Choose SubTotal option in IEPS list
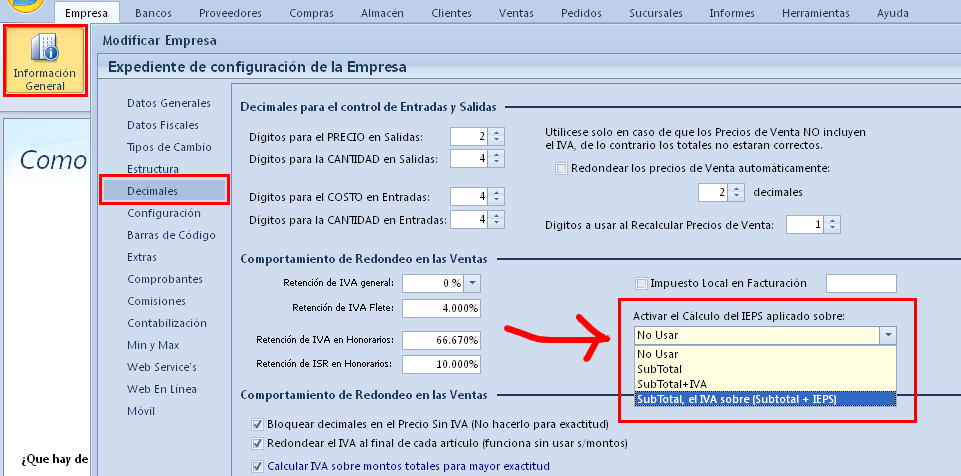Screen dimensions: 961x476 [x=765, y=369]
